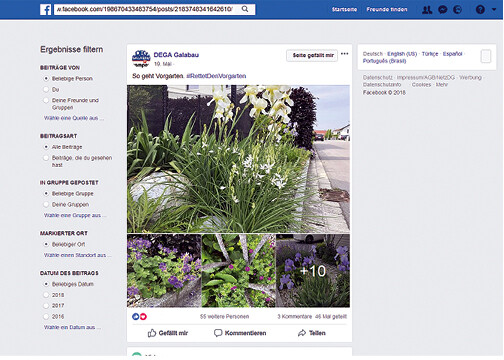Viewport: 504px width, 360px height.
Task: Open account dropdown arrow in header
Action: 494,10
